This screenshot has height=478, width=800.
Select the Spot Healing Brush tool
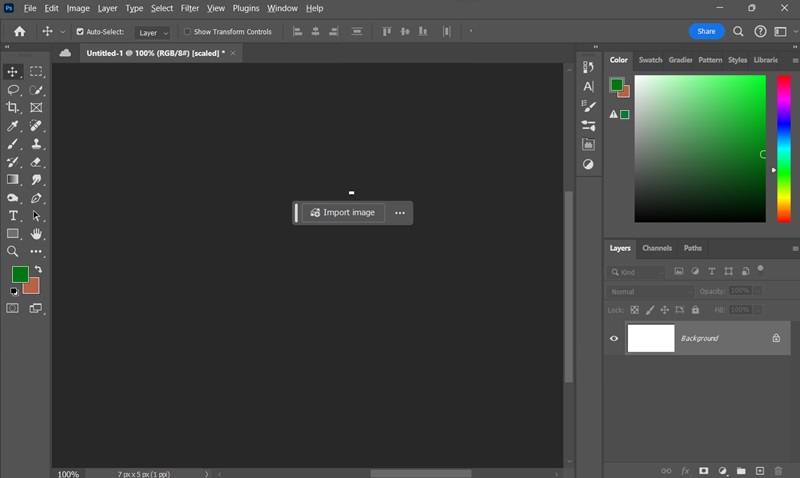point(36,125)
